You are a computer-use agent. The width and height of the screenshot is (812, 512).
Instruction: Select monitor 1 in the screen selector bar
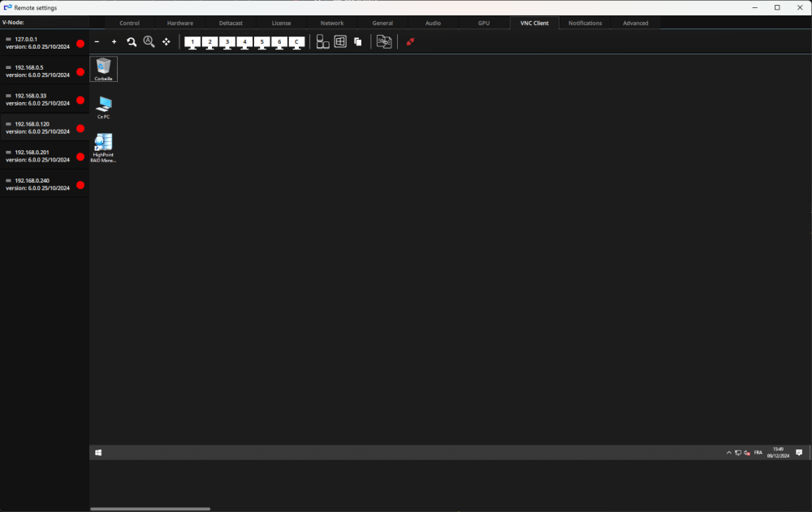pos(192,41)
